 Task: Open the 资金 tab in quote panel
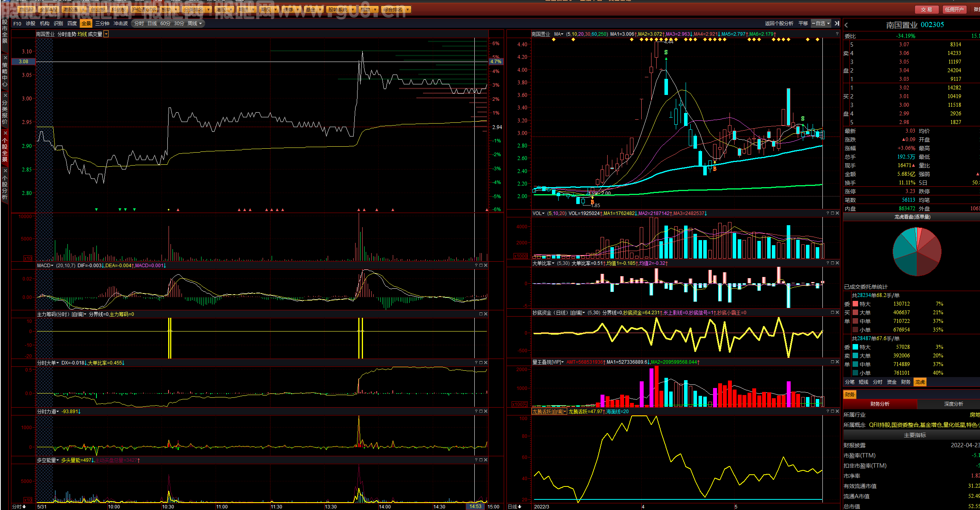click(892, 382)
